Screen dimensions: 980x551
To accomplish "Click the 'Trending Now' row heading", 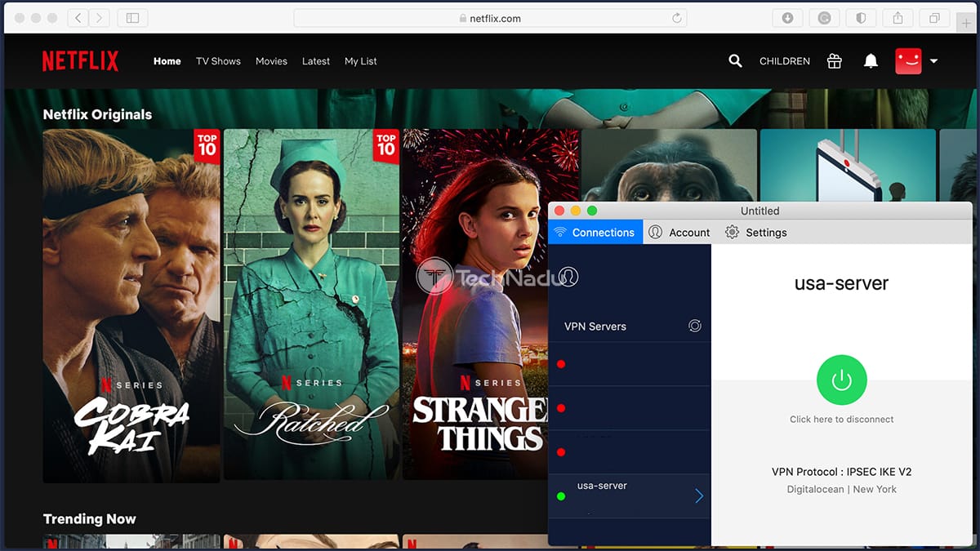I will pyautogui.click(x=89, y=518).
